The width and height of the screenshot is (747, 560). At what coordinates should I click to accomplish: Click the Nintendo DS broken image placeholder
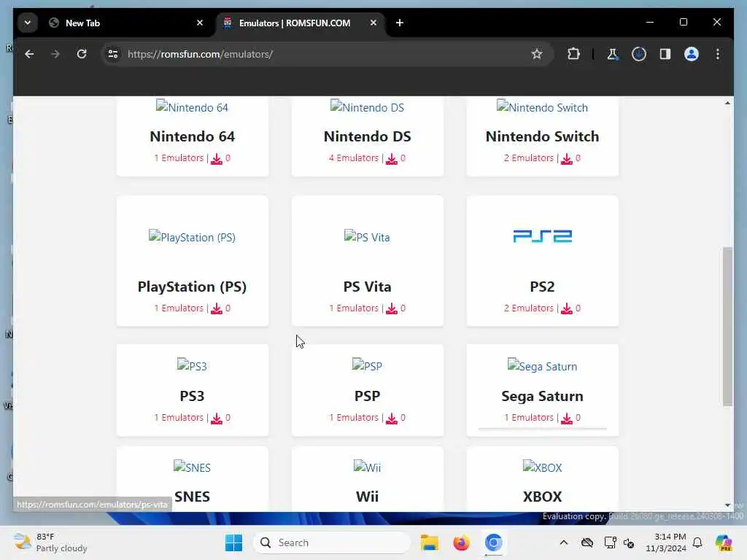coord(368,107)
